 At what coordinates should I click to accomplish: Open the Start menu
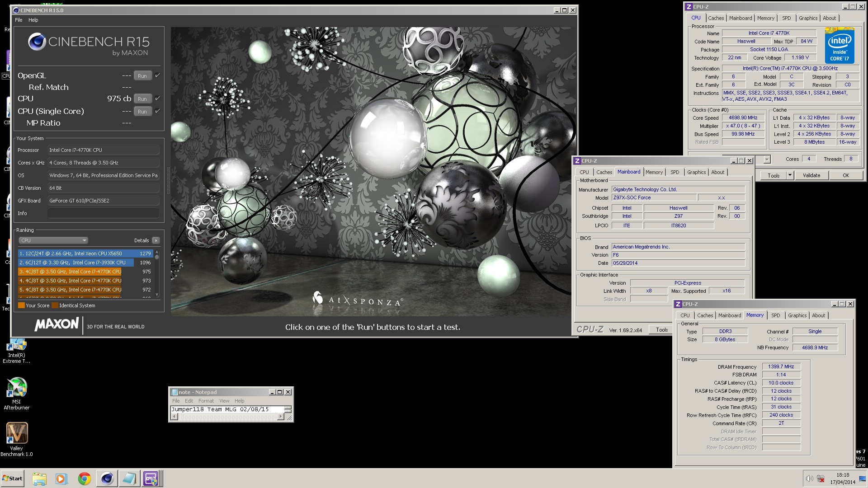tap(13, 479)
